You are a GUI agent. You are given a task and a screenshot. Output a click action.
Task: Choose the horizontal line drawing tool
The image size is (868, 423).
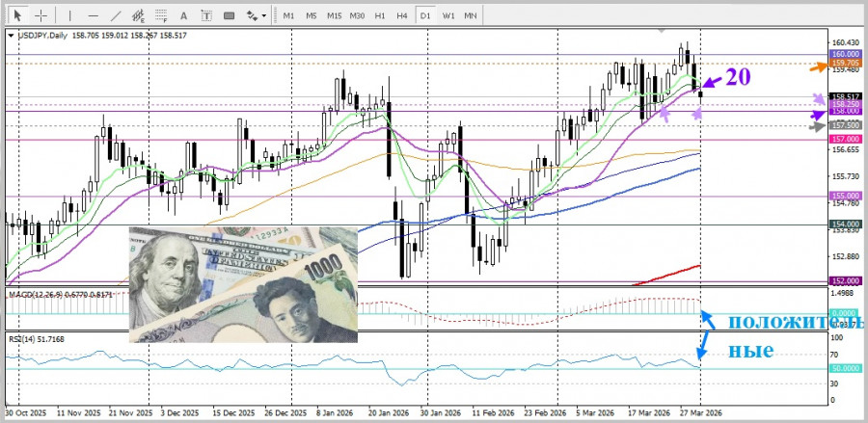(x=93, y=15)
